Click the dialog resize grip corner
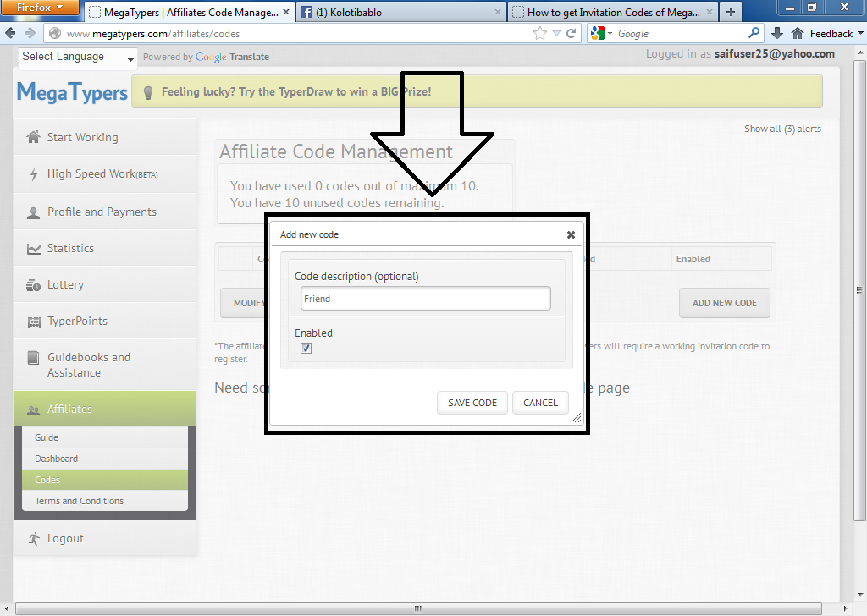The height and width of the screenshot is (616, 867). tap(576, 418)
